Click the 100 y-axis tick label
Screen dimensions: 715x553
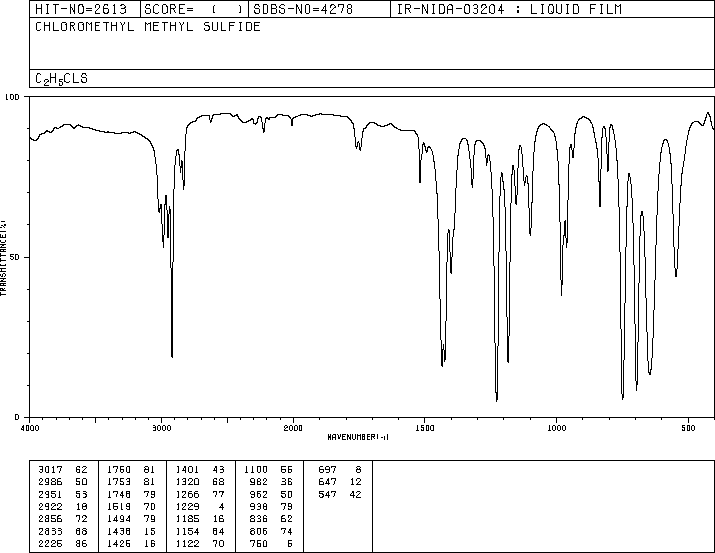coord(12,97)
